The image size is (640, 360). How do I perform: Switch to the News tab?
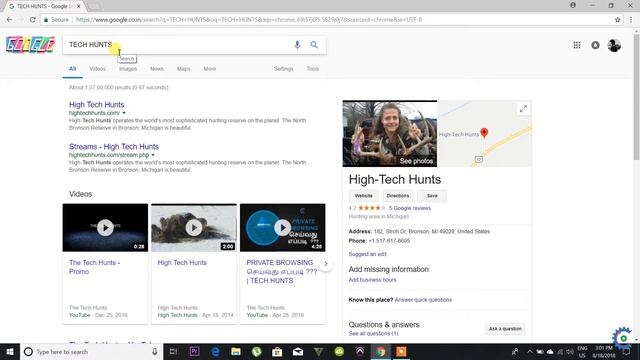tap(157, 69)
